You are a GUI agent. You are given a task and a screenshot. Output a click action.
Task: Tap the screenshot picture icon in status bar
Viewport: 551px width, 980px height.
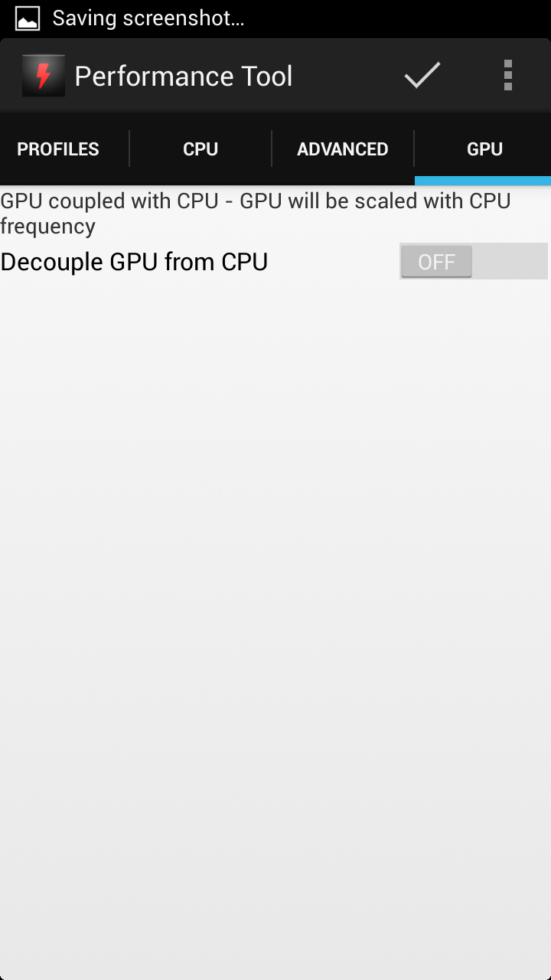click(28, 18)
